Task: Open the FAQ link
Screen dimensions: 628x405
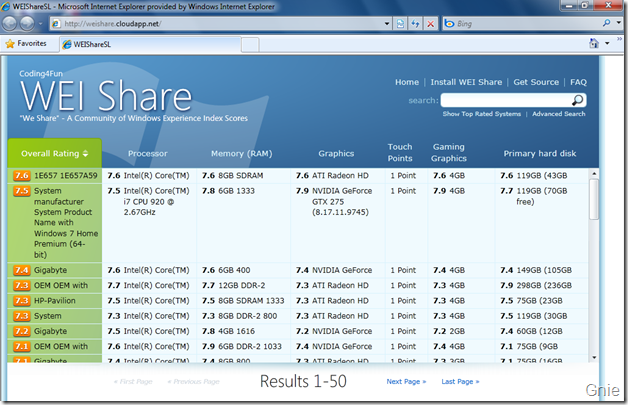Action: 578,82
